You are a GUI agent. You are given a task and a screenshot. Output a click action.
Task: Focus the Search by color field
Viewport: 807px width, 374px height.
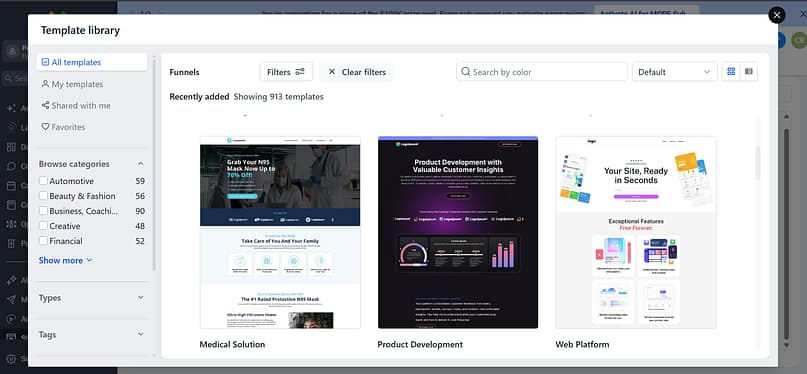(x=542, y=72)
